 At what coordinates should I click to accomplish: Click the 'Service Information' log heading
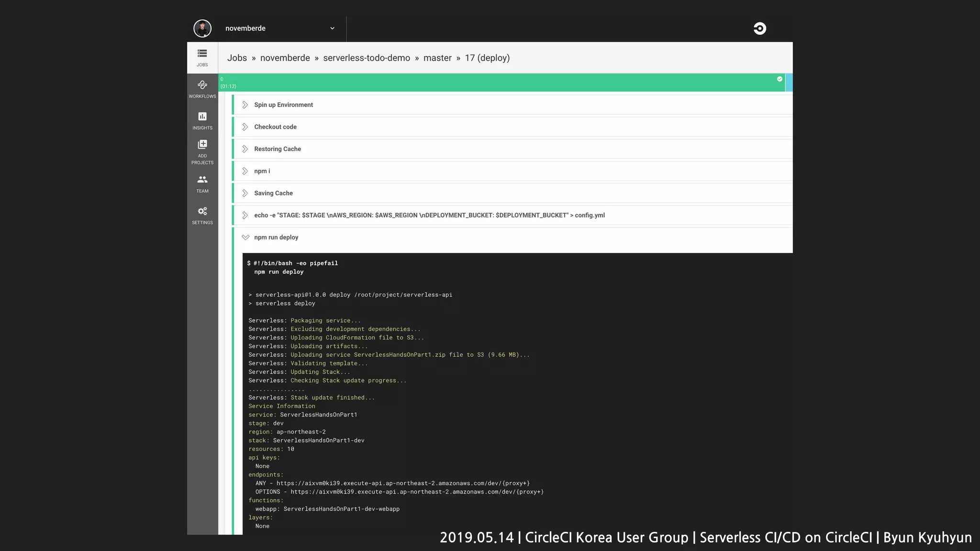282,406
